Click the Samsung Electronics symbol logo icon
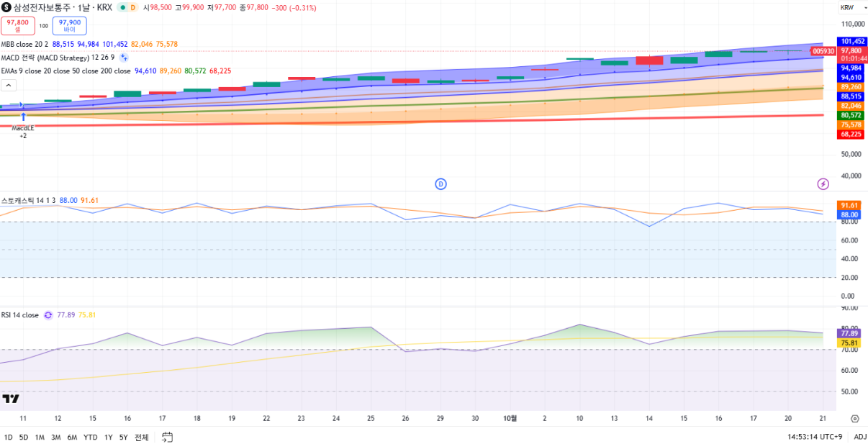This screenshot has height=444, width=868. 6,7
